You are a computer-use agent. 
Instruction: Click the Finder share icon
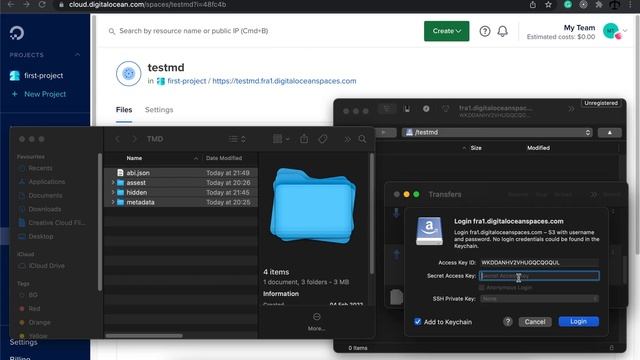(304, 139)
